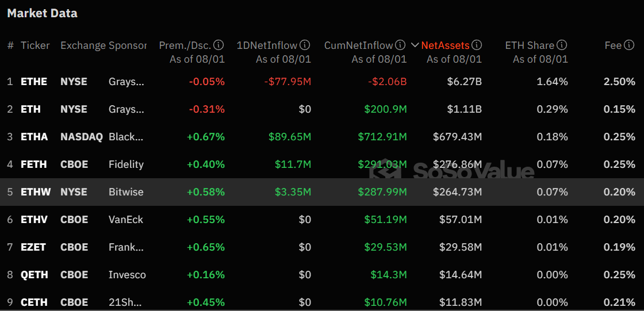Click the Market Data heading
This screenshot has height=311, width=644.
[43, 13]
